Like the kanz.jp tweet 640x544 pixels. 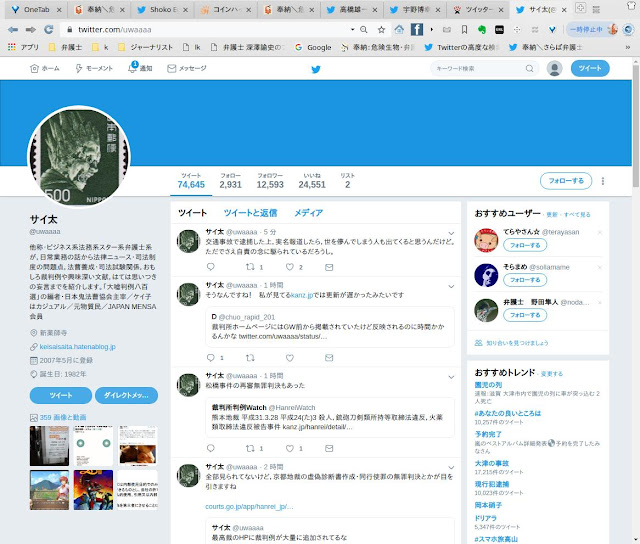[x=290, y=358]
